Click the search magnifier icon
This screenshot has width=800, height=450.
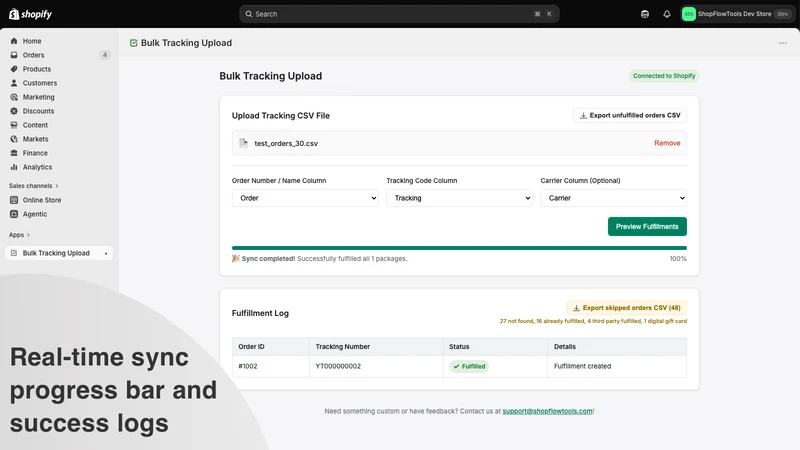pos(248,14)
